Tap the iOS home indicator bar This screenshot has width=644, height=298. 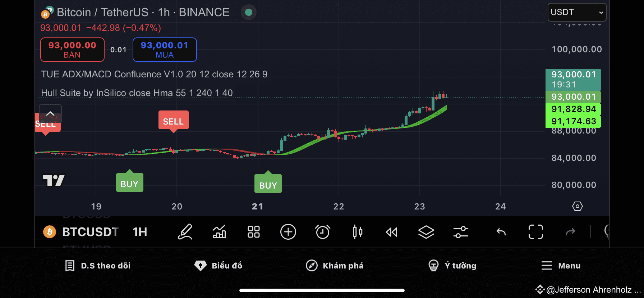click(x=322, y=290)
